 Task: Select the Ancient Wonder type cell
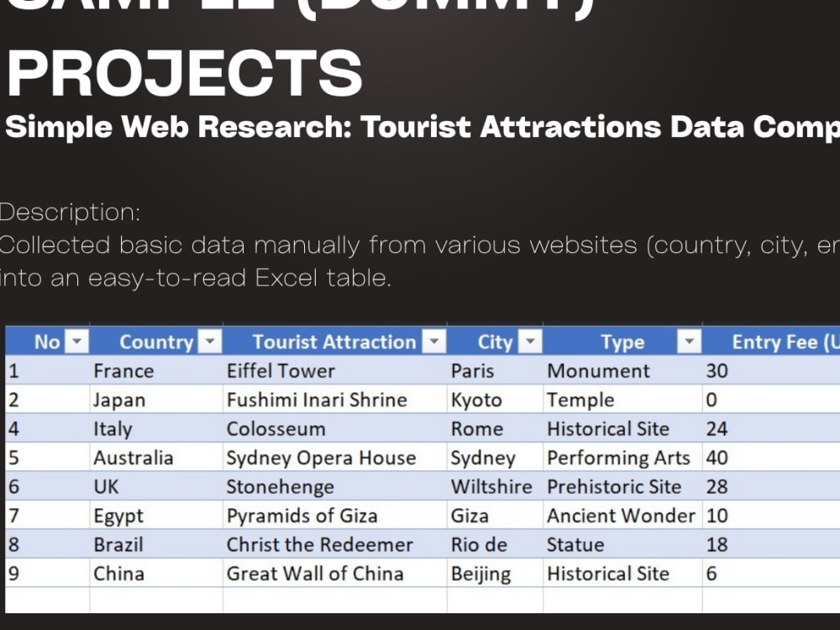(622, 516)
